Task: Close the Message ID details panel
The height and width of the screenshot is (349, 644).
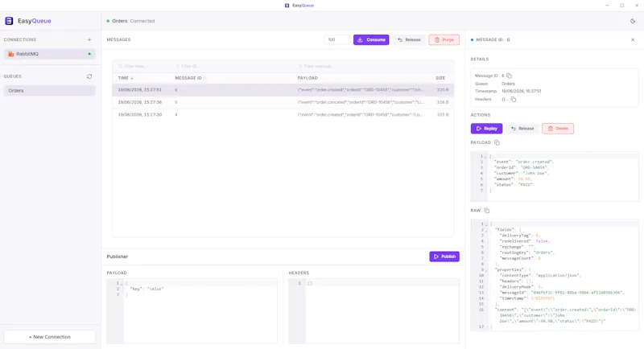Action: [633, 39]
